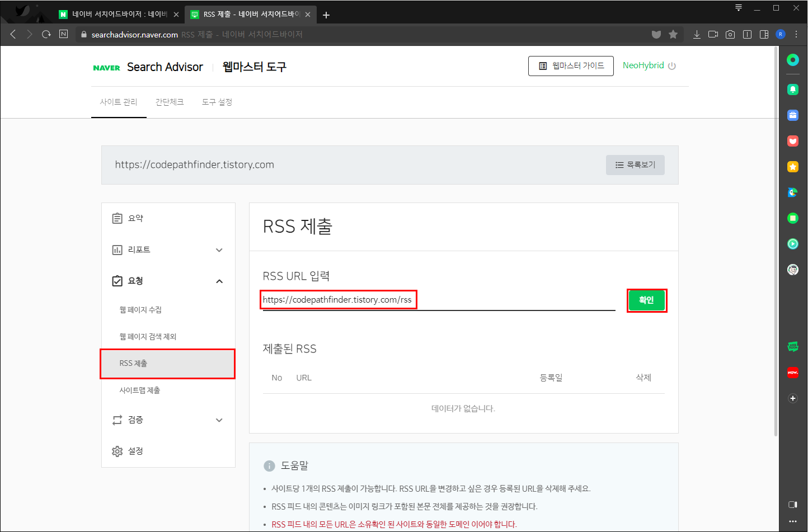
Task: Go back to the previous page
Action: pyautogui.click(x=13, y=34)
